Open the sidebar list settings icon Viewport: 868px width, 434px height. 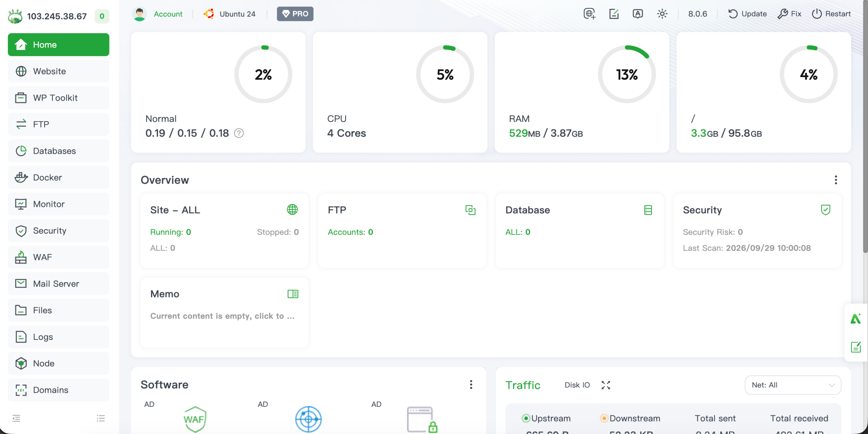[x=101, y=418]
